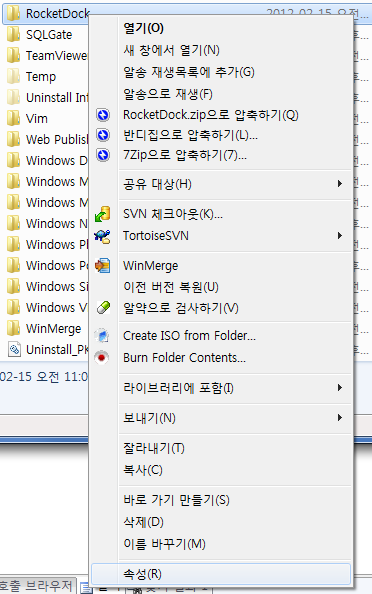372x594 pixels.
Task: Click the Bandizip compress icon beside 반디집으로 압축하기
Action: coord(103,135)
